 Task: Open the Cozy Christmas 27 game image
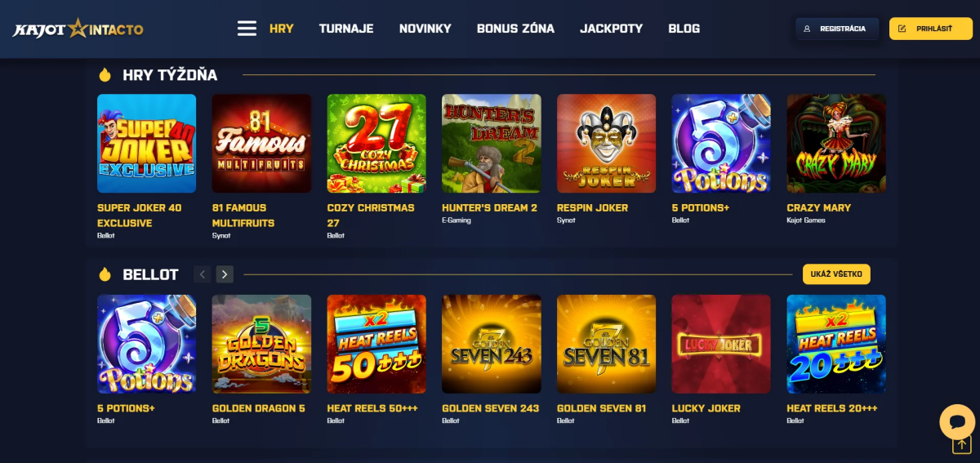pyautogui.click(x=376, y=144)
